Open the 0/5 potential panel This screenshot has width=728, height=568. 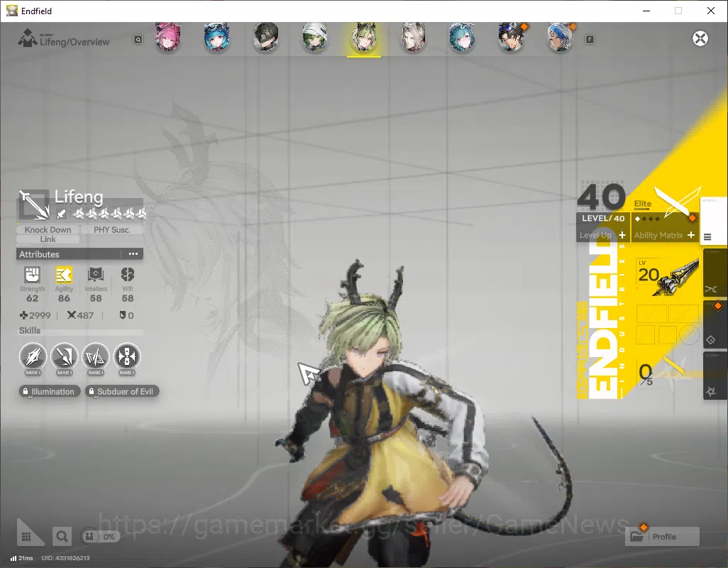coord(667,373)
